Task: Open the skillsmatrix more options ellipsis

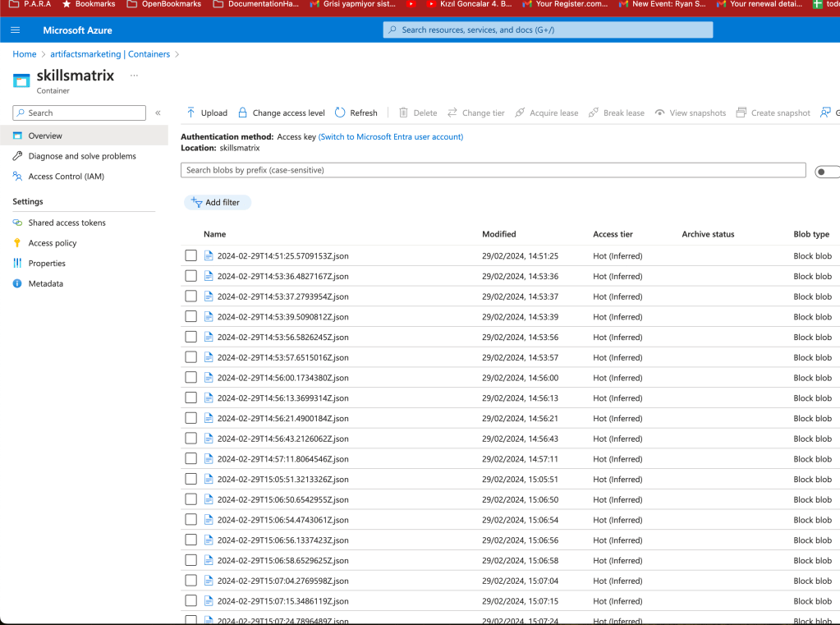Action: 134,76
